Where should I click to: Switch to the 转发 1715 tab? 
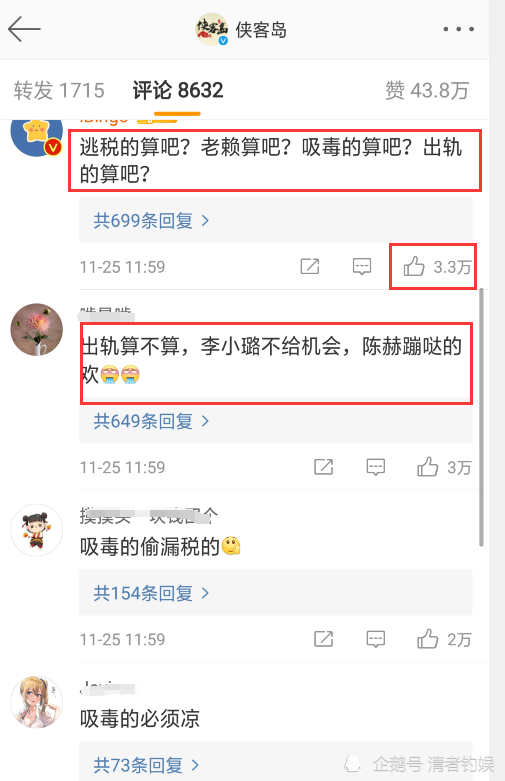click(59, 91)
